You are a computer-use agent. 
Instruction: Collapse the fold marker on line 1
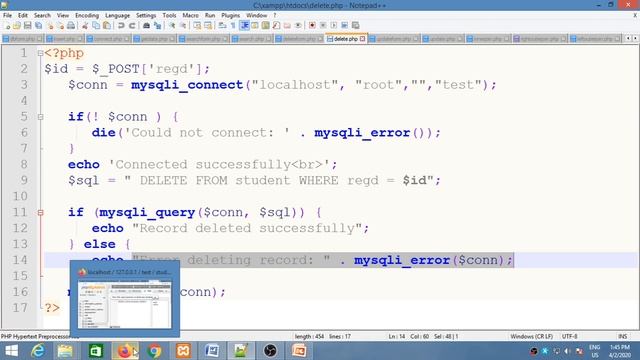pyautogui.click(x=40, y=53)
